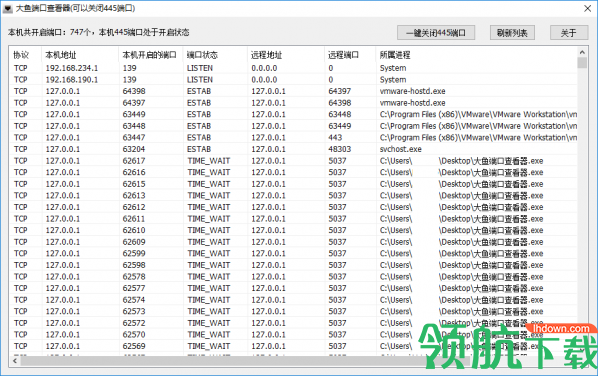Select local port 62574 cell

coord(134,300)
